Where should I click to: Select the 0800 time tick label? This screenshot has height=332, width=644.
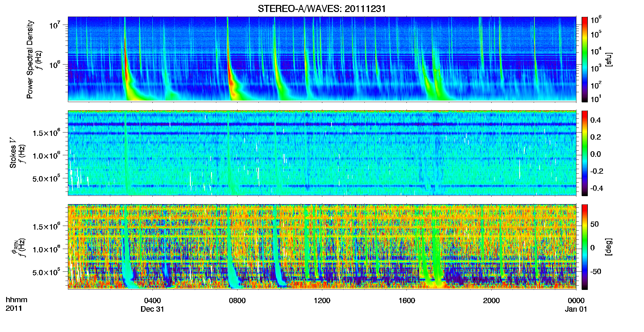237,301
